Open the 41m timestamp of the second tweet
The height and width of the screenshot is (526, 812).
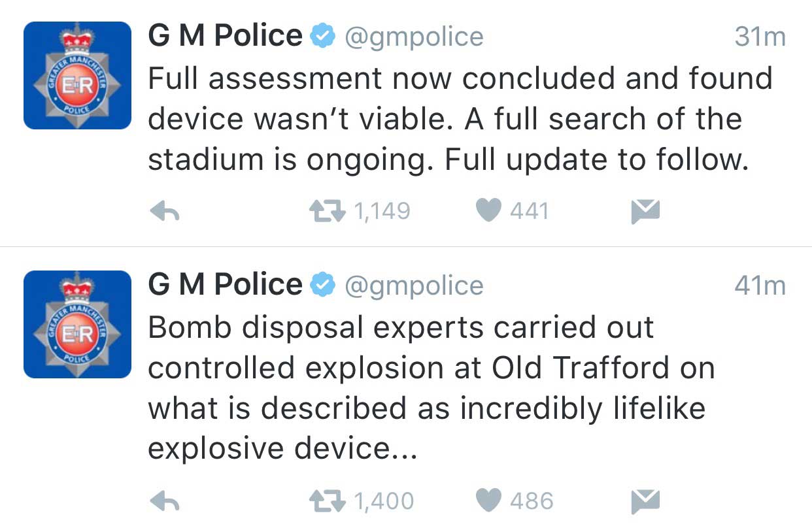760,286
